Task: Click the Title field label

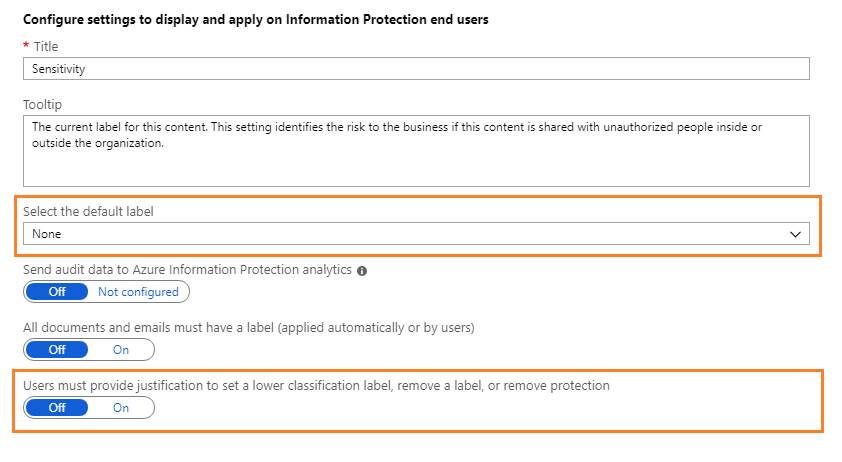Action: tap(47, 46)
